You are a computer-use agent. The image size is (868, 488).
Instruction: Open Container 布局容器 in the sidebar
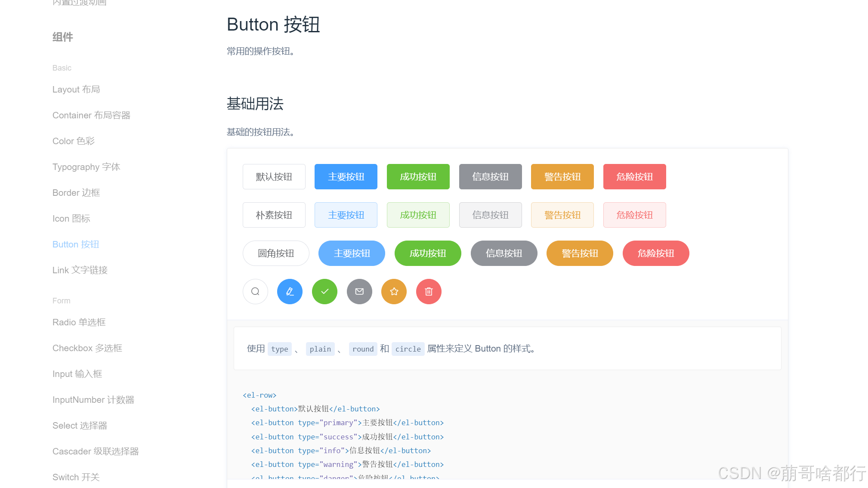(x=91, y=115)
